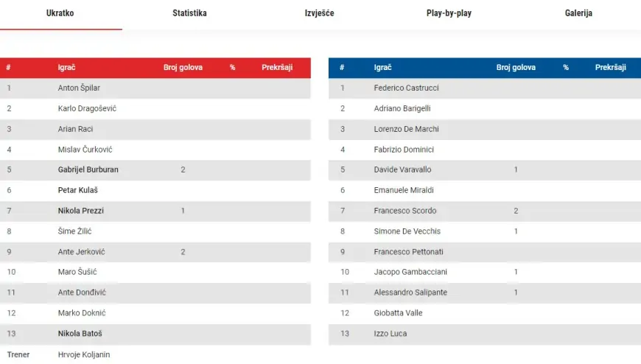Select the Play-by-play tab
641x364 pixels.
[x=449, y=13]
